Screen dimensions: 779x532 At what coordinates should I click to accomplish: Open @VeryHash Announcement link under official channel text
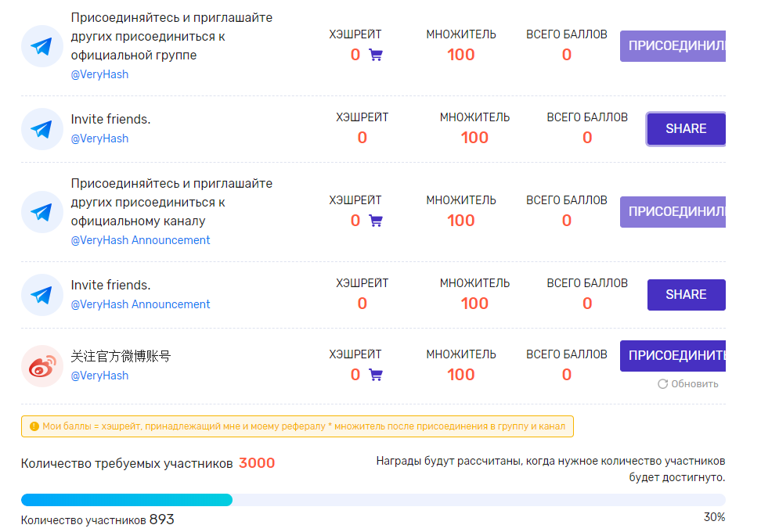pos(141,240)
